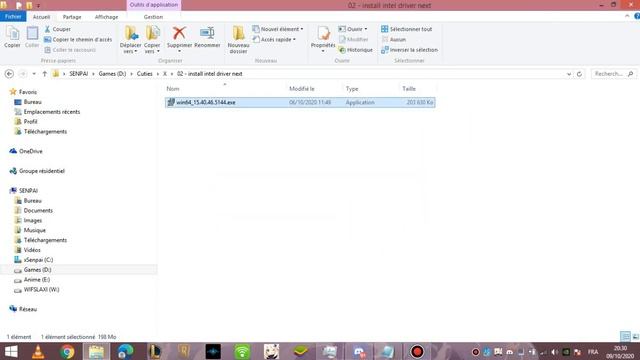Go back with the navigation arrow
This screenshot has width=640, height=360.
click(x=9, y=74)
